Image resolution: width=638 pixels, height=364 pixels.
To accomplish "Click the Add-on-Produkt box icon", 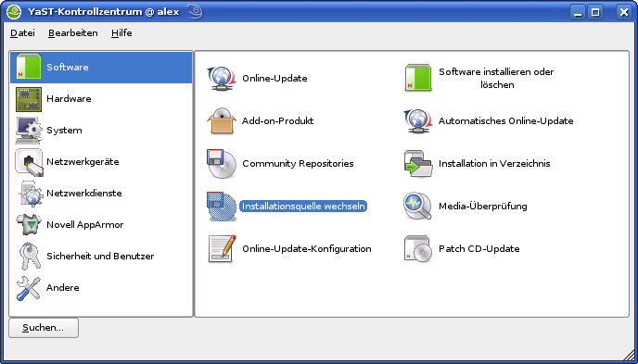I will pos(222,120).
